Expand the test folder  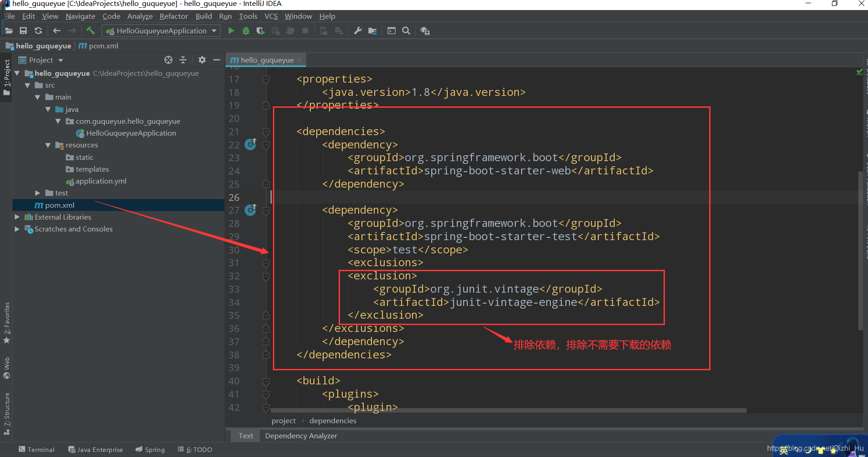tap(37, 193)
